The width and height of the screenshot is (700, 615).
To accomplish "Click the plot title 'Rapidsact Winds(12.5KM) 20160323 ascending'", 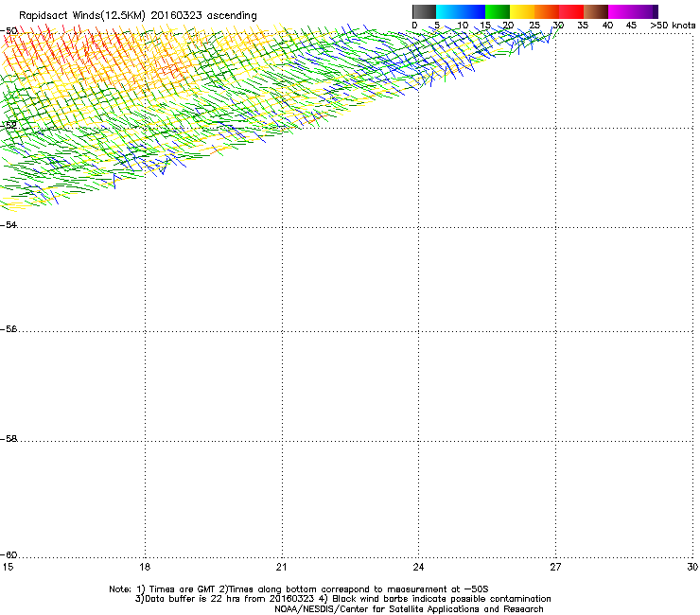I will click(x=137, y=16).
